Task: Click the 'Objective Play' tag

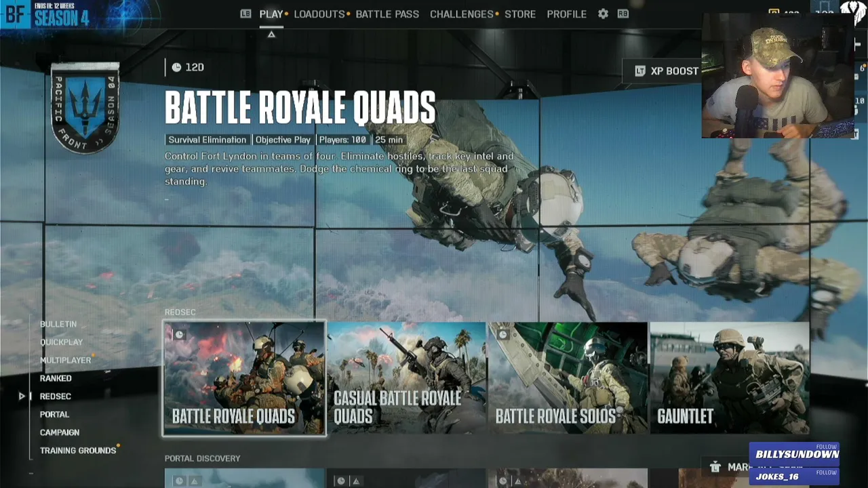Action: (283, 140)
